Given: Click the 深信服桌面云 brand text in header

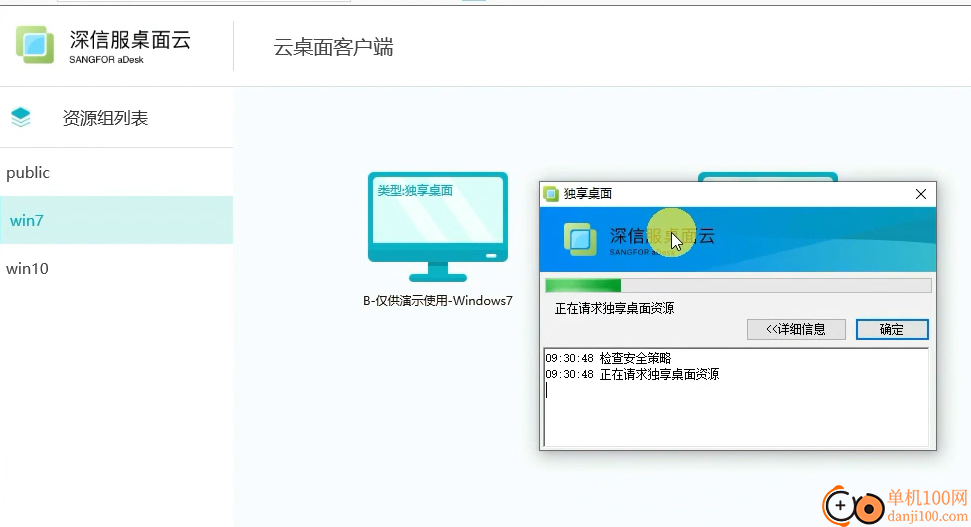Looking at the screenshot, I should tap(130, 40).
